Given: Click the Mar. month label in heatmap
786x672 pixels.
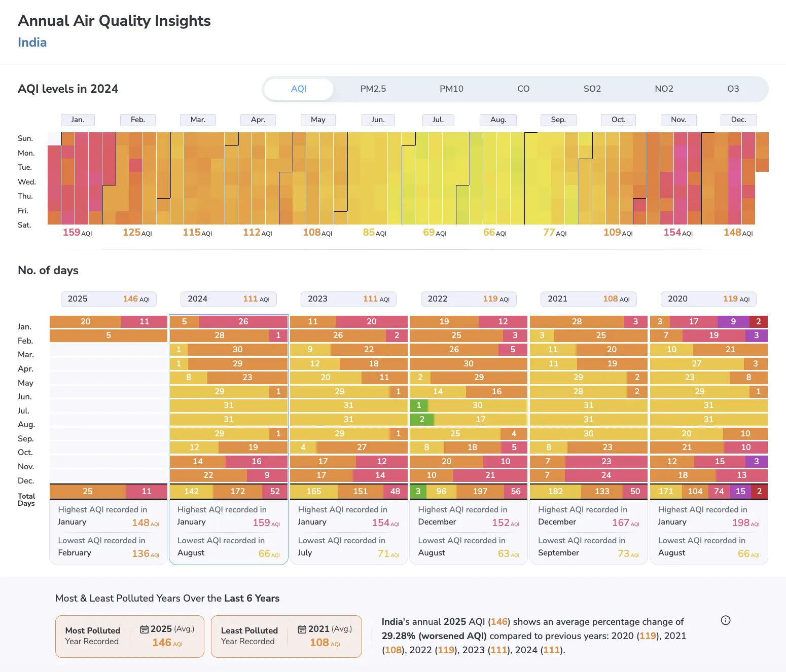Looking at the screenshot, I should coord(198,120).
